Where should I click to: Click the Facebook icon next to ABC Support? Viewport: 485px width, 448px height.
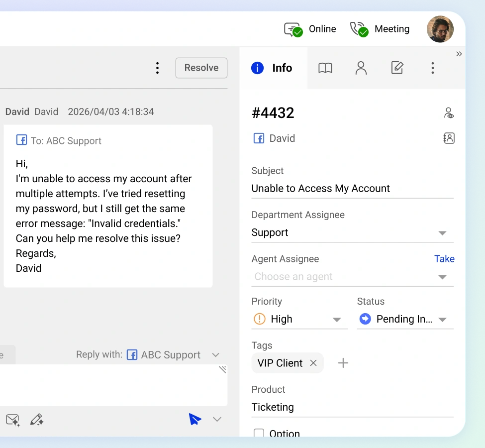(132, 354)
